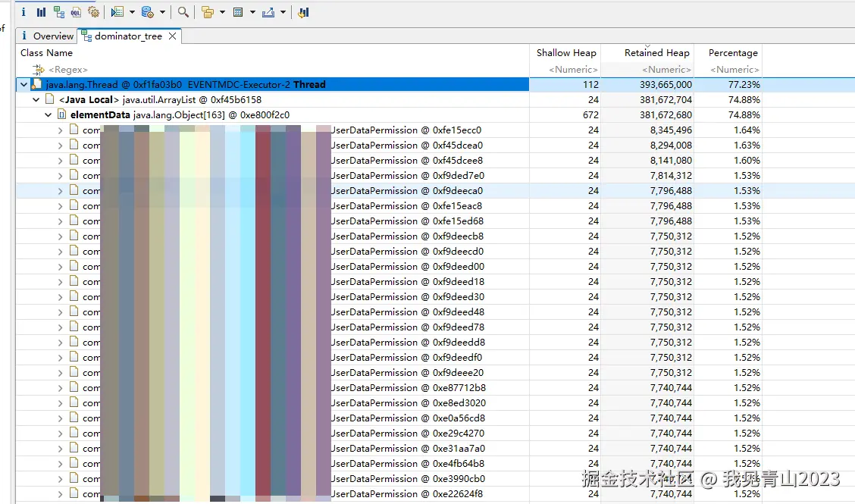855x504 pixels.
Task: Expand UserDataPermission @ 0xfe15ecc0 row
Action: click(61, 130)
